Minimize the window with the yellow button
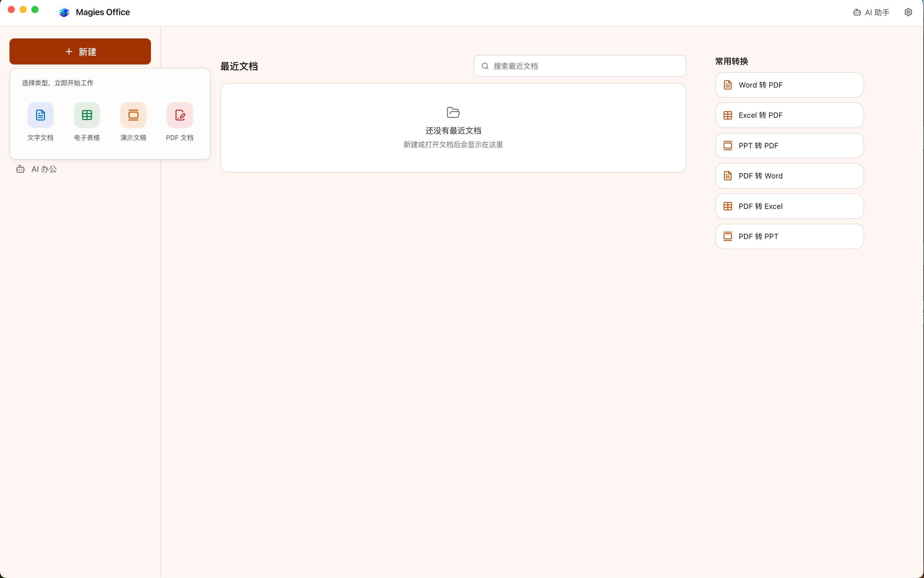The image size is (924, 578). click(x=23, y=9)
